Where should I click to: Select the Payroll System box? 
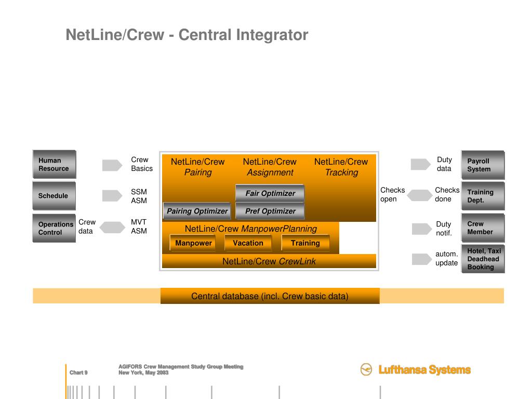[x=483, y=165]
